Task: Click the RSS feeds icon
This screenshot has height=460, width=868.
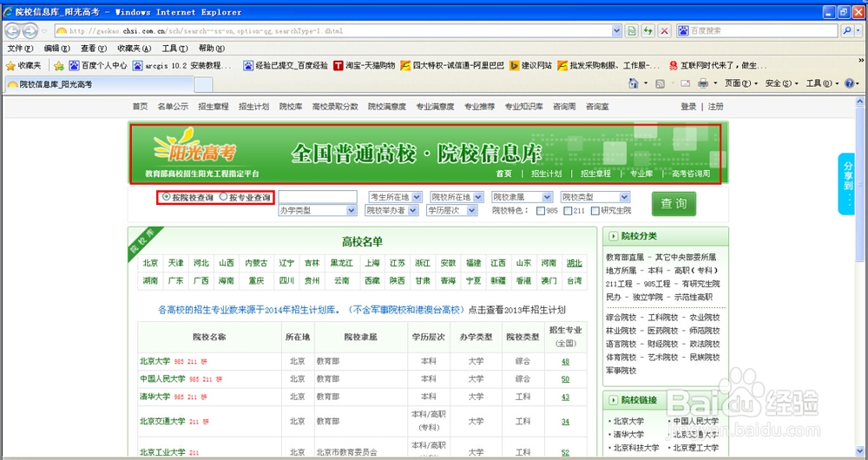Action: tap(660, 83)
